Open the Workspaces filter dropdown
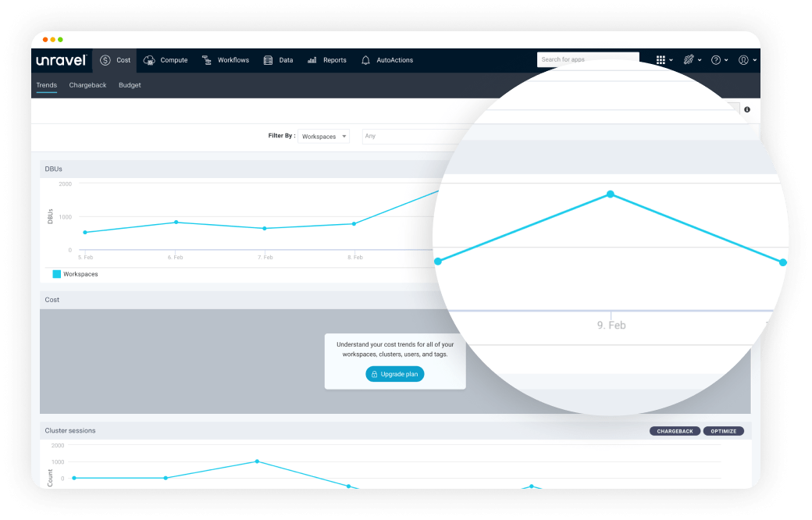Viewport: 812px width, 520px height. [x=324, y=136]
